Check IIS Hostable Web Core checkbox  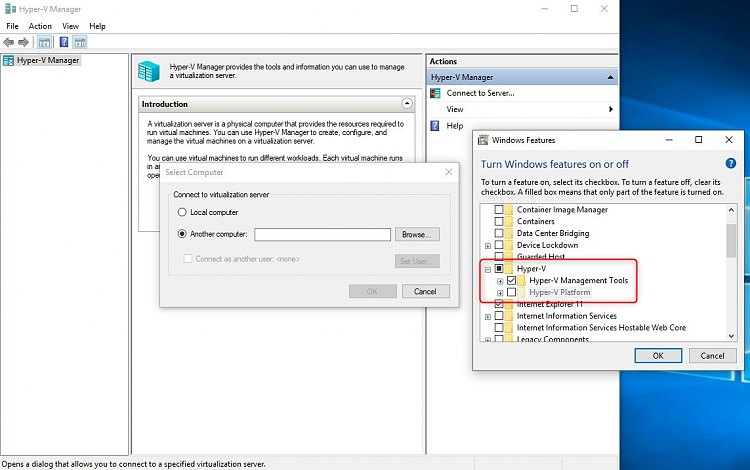click(x=499, y=328)
